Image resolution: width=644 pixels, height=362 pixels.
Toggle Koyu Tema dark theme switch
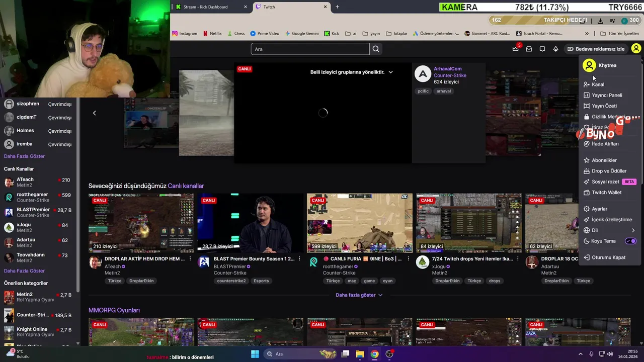[630, 241]
